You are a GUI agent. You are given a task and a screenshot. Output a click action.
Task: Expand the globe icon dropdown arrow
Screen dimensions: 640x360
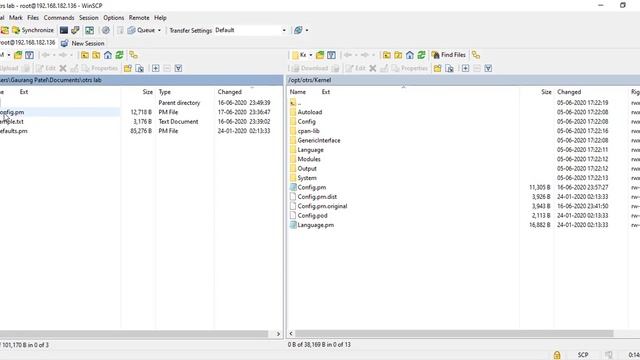click(307, 30)
